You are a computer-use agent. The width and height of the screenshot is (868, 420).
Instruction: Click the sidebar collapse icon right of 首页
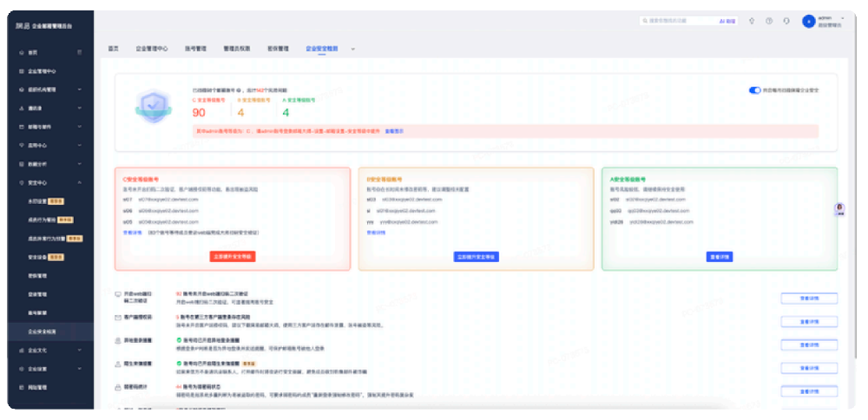click(80, 53)
